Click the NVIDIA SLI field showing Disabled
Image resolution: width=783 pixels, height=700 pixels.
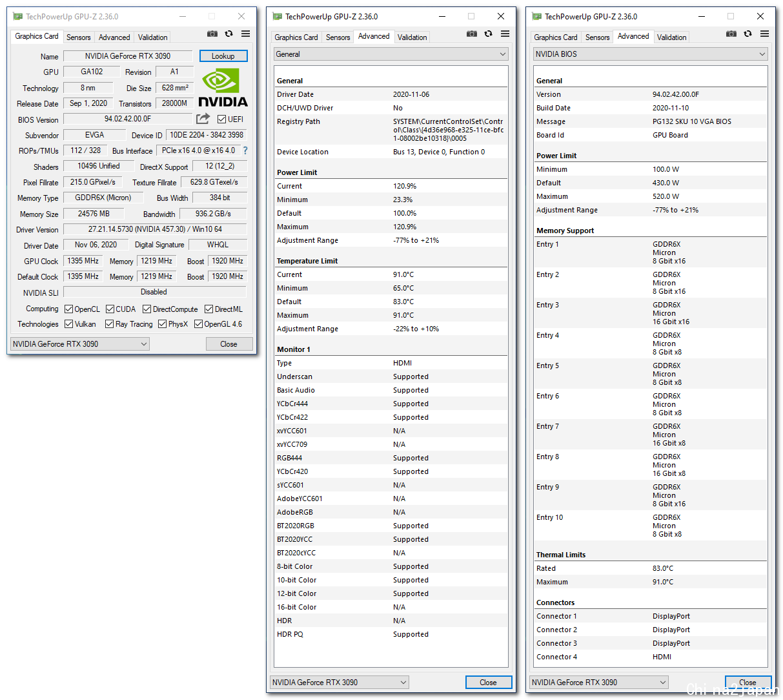[155, 292]
